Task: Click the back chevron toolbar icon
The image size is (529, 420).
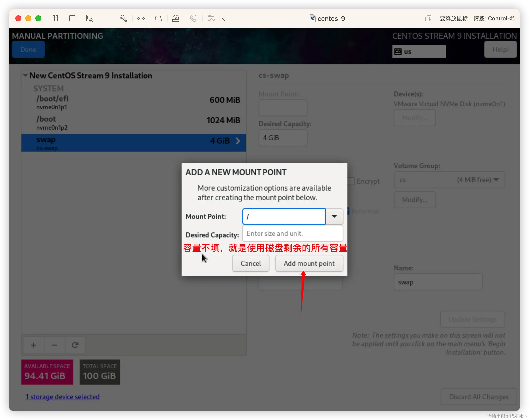Action: 224,18
